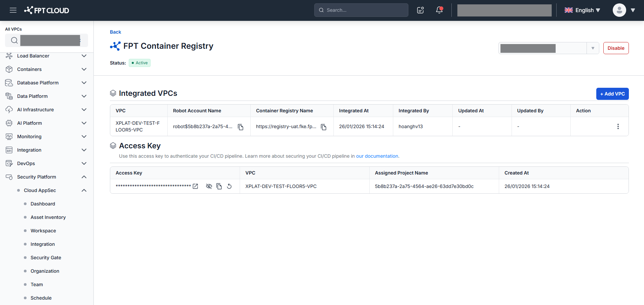The height and width of the screenshot is (305, 644).
Task: Open the English language dropdown
Action: 582,10
